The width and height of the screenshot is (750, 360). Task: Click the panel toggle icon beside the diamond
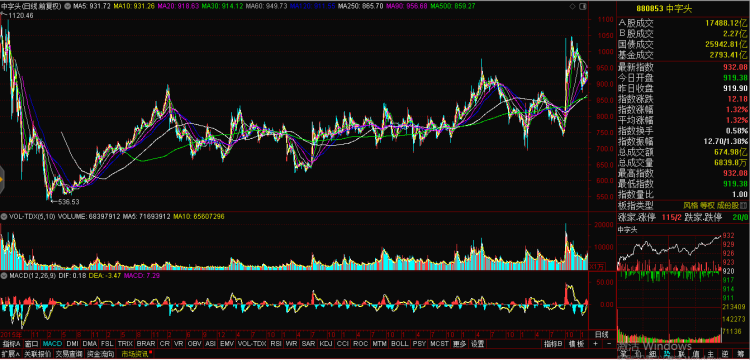583,6
